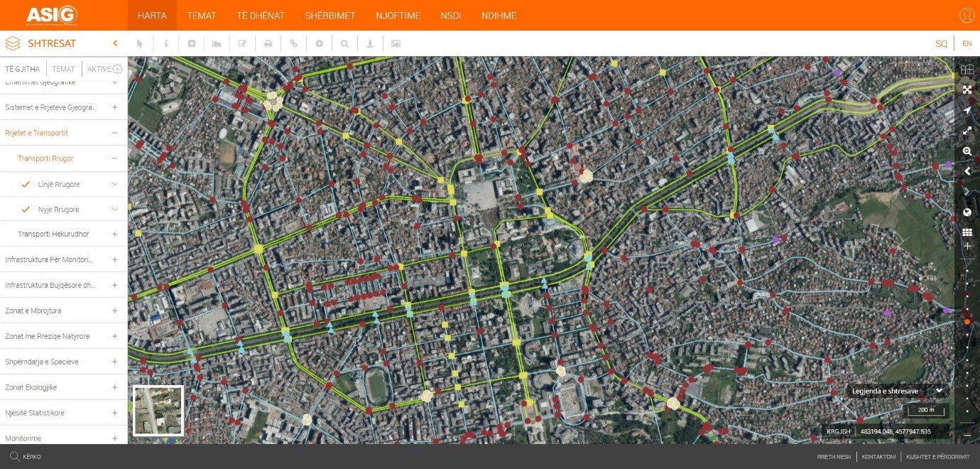
Task: Expand Transporti Hekurudhor subgroup
Action: [114, 234]
